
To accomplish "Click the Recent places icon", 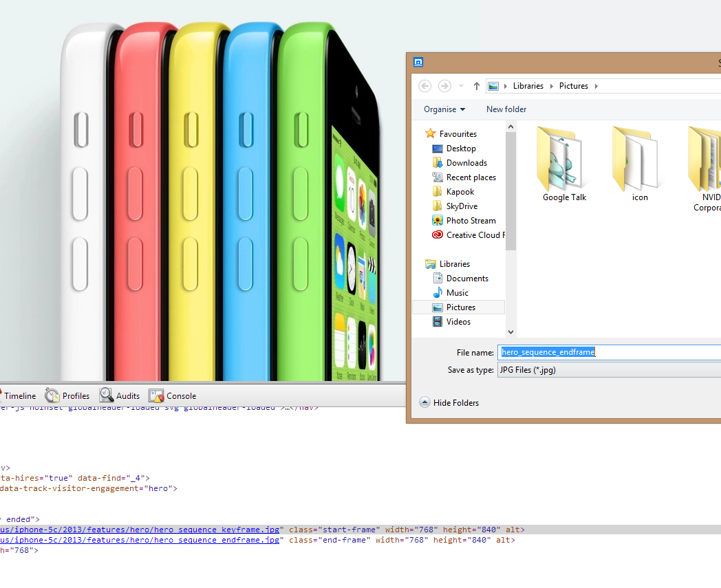I will (x=438, y=177).
